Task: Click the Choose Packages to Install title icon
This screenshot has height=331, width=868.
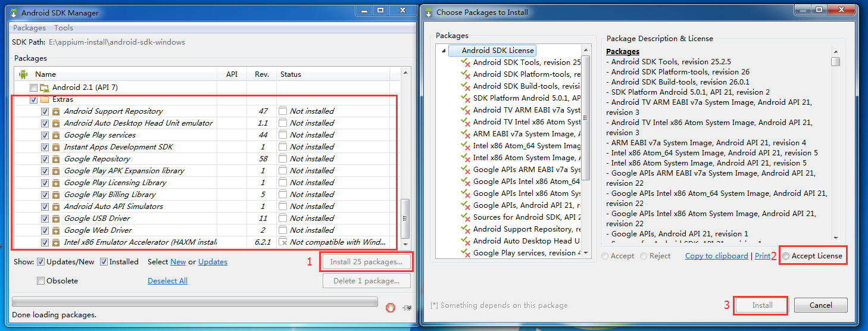Action: pyautogui.click(x=429, y=13)
